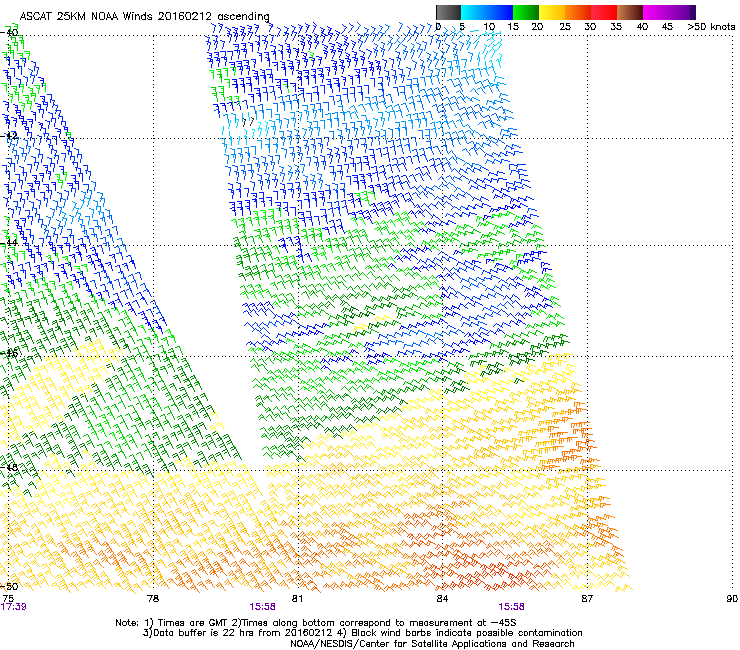Click the green 15-20 knots legend swatch
This screenshot has height=650, width=740.
point(526,12)
